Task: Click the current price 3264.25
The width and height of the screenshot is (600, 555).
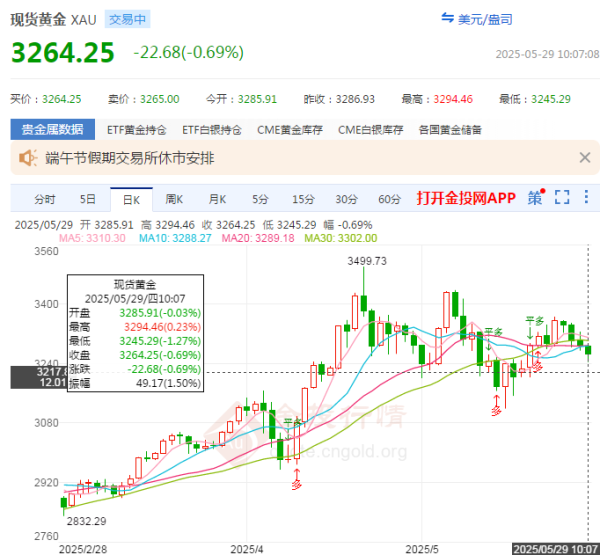Action: (63, 52)
